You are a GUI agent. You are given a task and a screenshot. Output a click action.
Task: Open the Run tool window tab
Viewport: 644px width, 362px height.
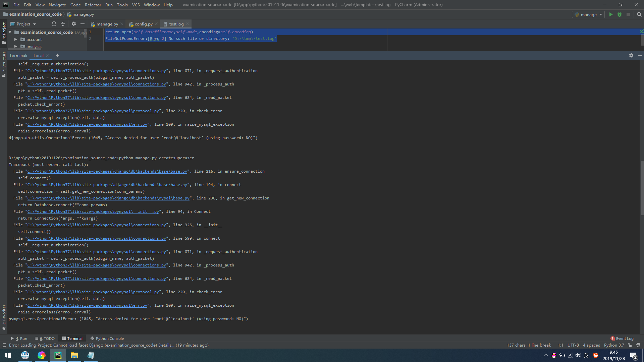19,339
